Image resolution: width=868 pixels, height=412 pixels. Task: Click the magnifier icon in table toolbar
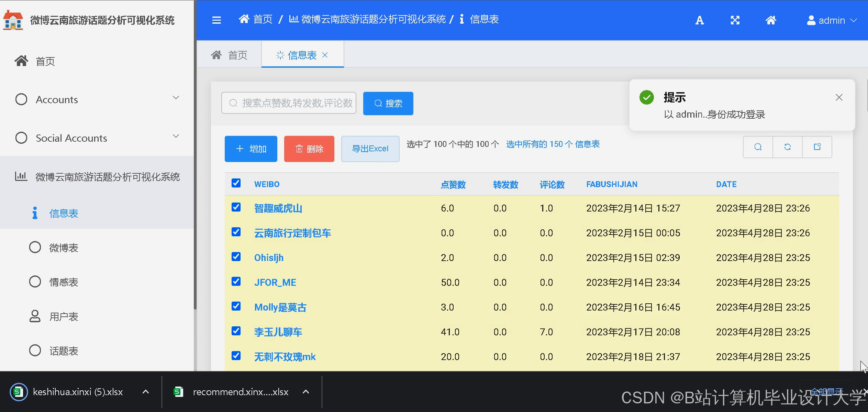758,147
